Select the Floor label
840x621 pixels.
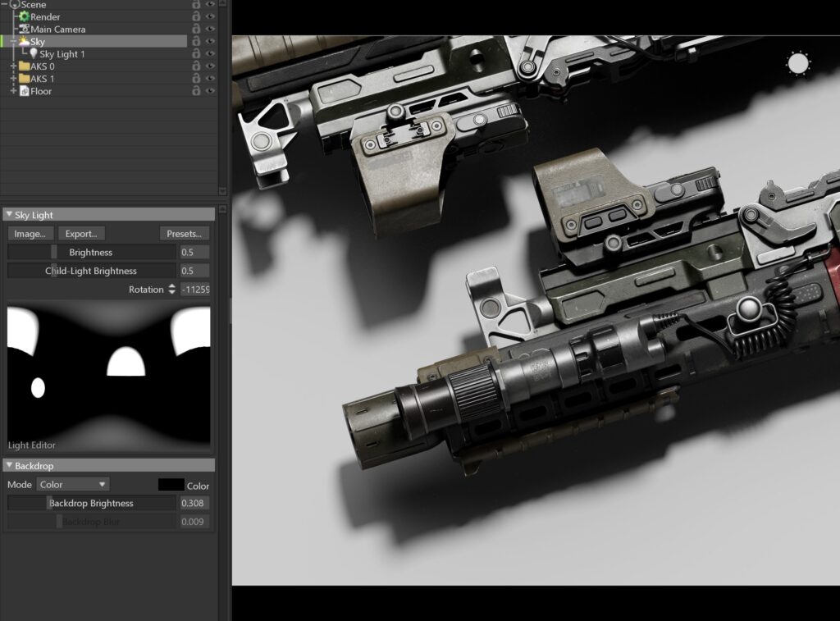[41, 92]
